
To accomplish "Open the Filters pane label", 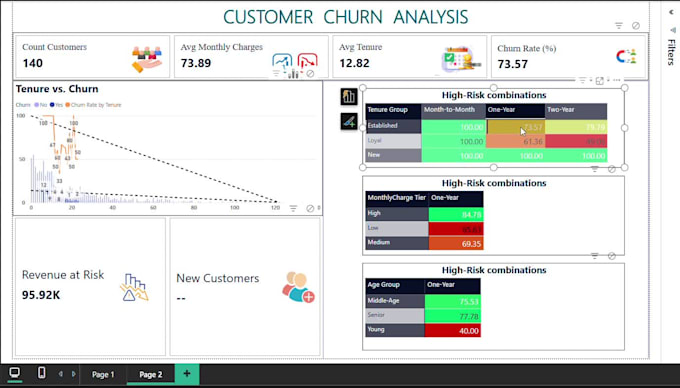I will tap(671, 52).
